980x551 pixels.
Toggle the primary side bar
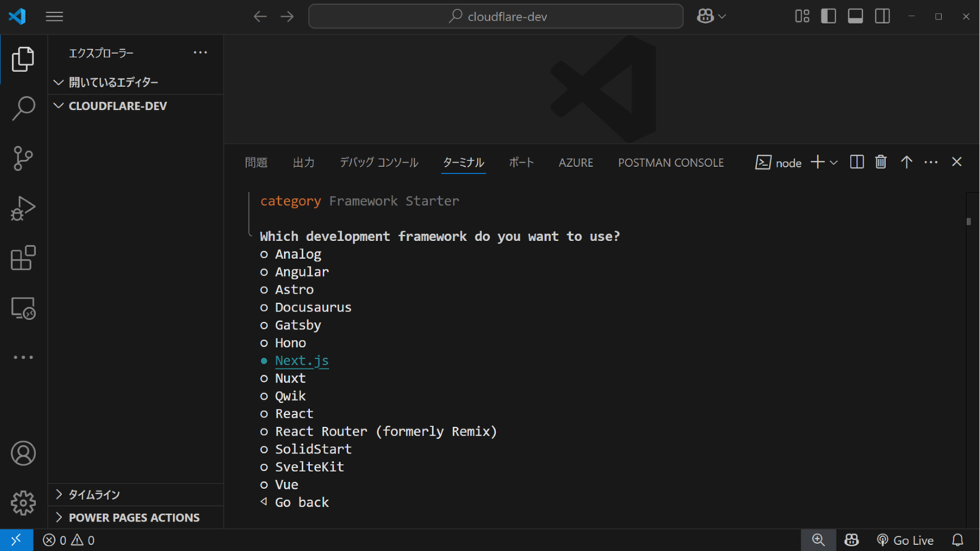coord(829,16)
